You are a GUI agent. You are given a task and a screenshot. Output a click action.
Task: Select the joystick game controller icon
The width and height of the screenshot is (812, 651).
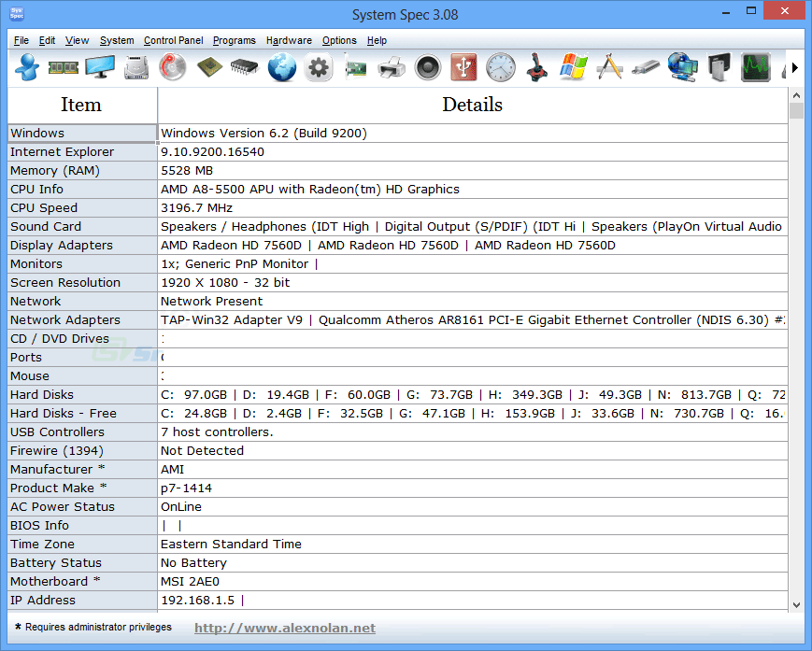tap(536, 67)
